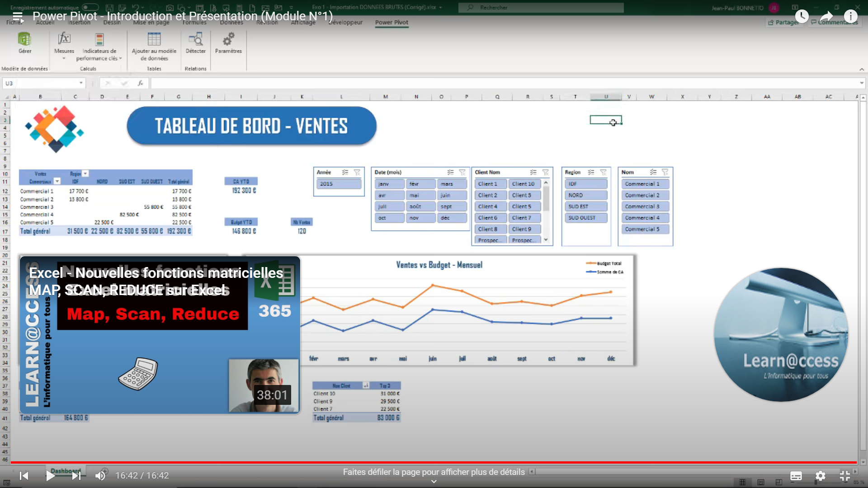Screen dimensions: 868x488
Task: Mute the video volume
Action: (x=100, y=475)
